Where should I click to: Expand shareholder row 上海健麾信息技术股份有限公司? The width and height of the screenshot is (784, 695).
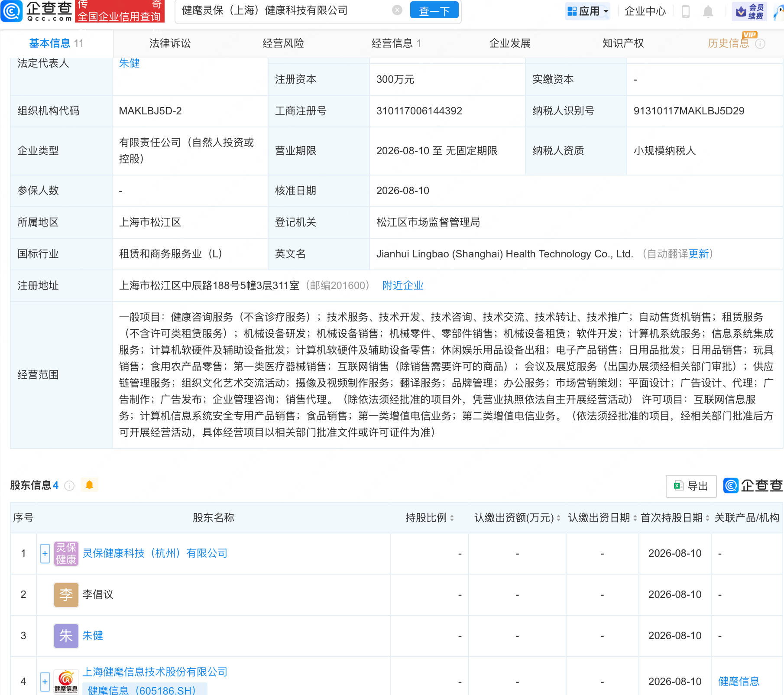tap(45, 682)
